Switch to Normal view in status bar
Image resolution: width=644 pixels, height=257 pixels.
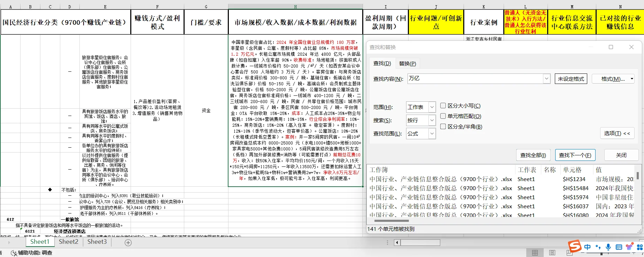coord(535,253)
